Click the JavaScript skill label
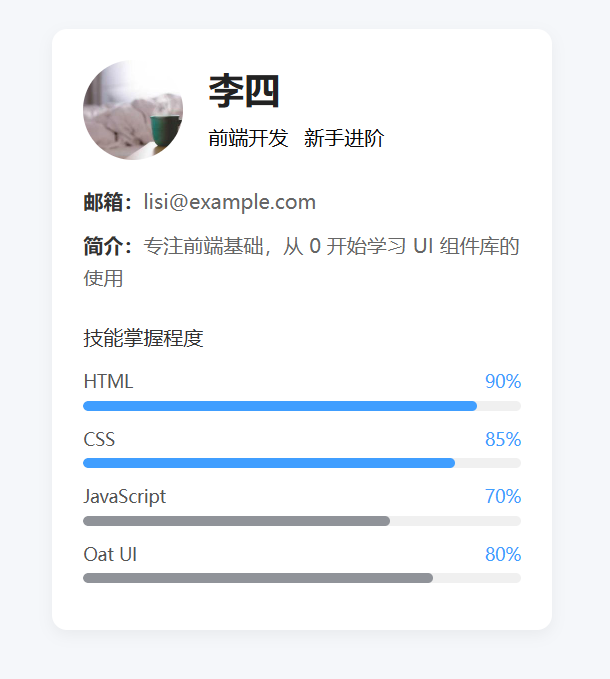This screenshot has height=679, width=610. (125, 496)
